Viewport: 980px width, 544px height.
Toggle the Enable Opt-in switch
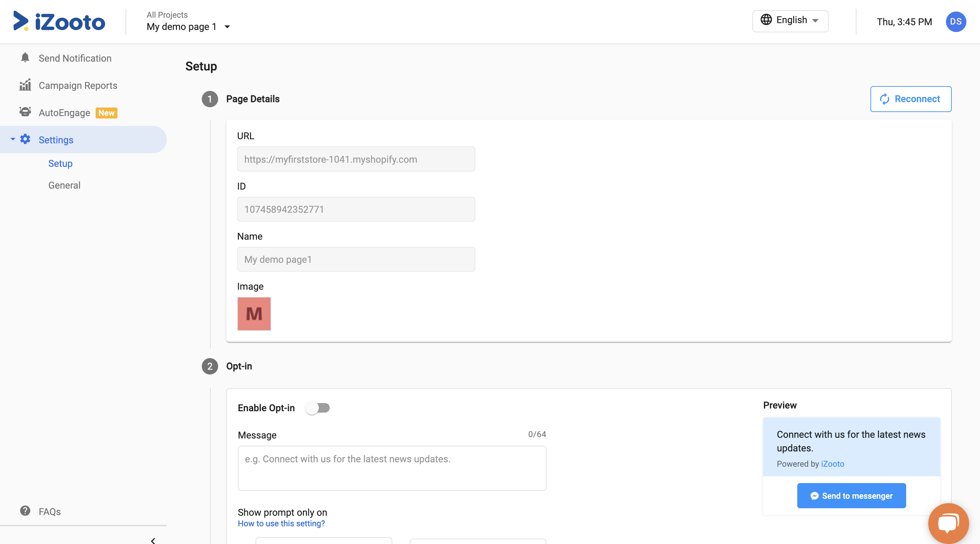click(318, 408)
